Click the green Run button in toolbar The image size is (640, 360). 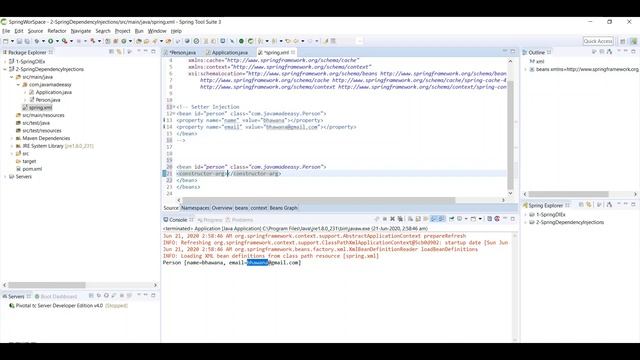point(51,41)
